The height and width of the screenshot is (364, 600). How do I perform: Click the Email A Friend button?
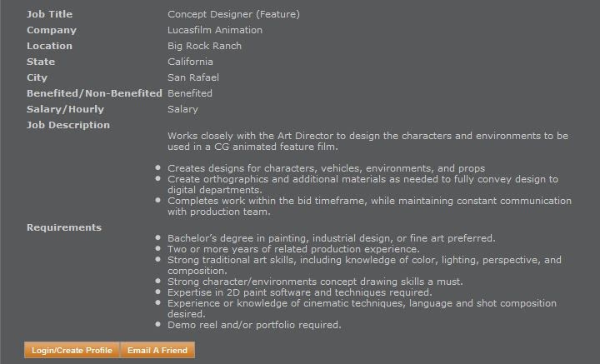click(x=157, y=350)
